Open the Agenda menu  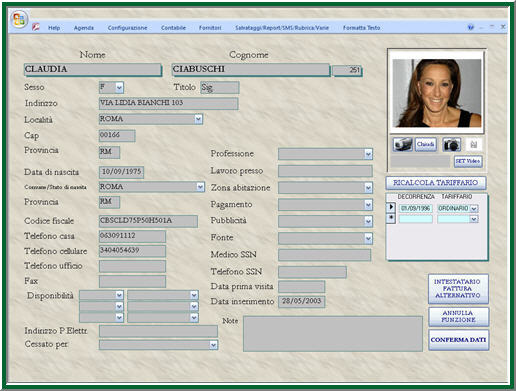pos(84,28)
